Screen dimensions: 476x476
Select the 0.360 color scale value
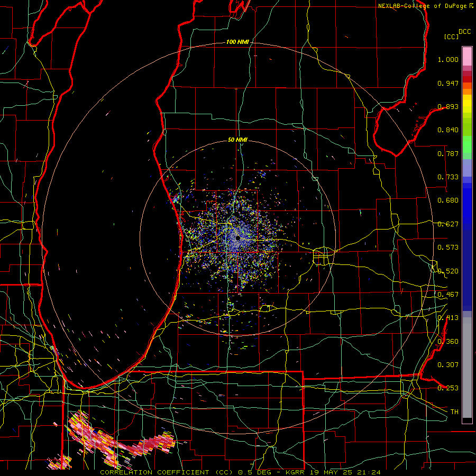point(448,342)
